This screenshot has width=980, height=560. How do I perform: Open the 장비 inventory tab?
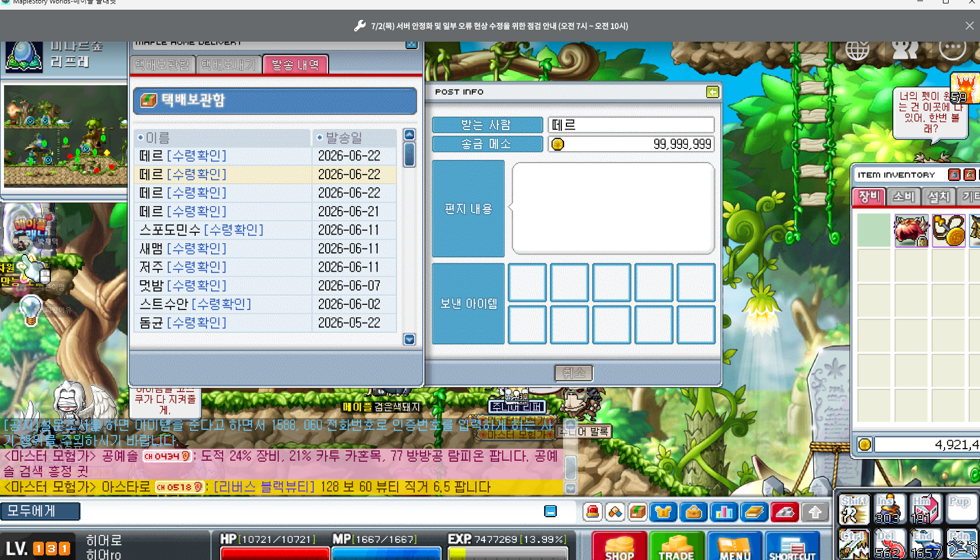click(x=869, y=197)
